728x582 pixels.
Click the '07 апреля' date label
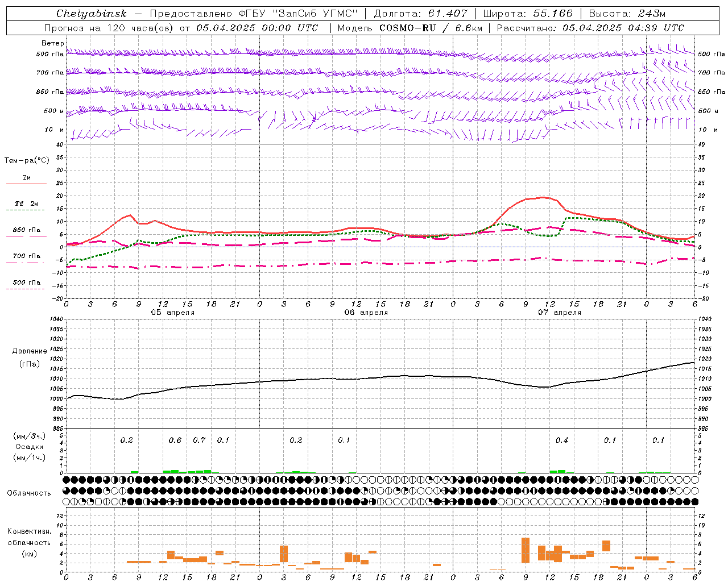559,313
